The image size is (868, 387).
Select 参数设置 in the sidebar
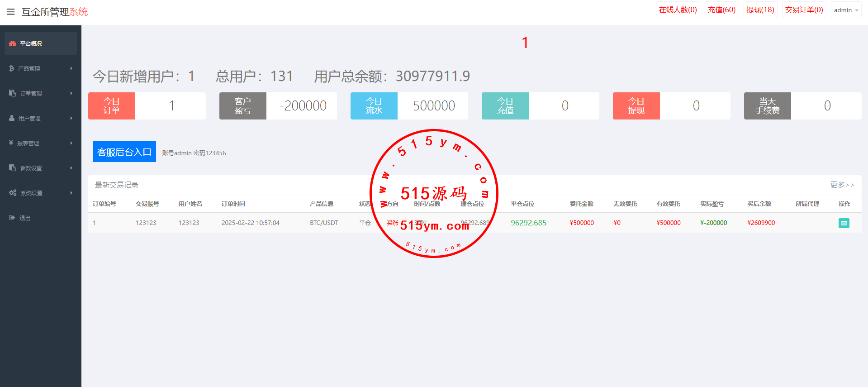[x=31, y=168]
